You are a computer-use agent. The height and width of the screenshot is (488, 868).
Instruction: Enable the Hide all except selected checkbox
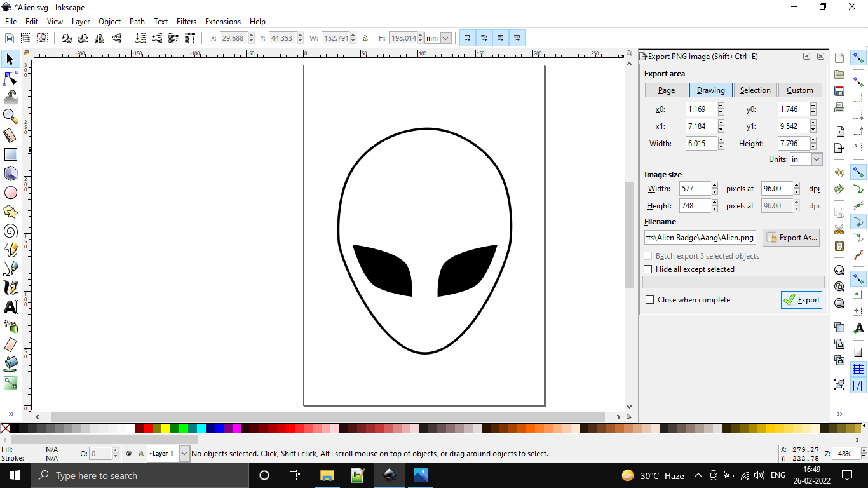(x=648, y=269)
